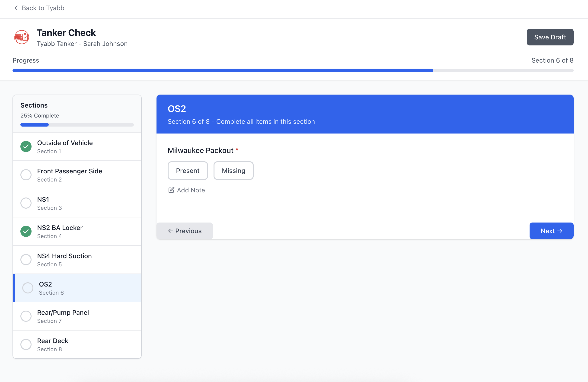This screenshot has height=382, width=588.
Task: Click the empty status circle for Rear Deck
Action: pyautogui.click(x=26, y=345)
